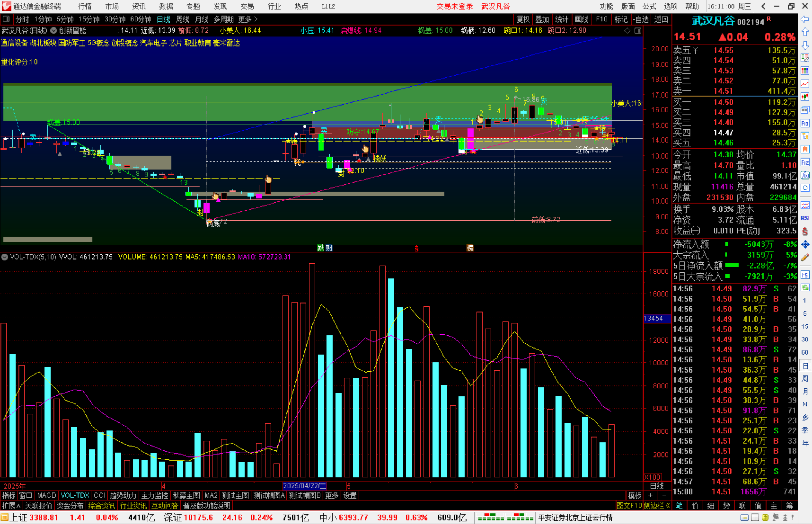Open the 交易 menu
812x524 pixels.
pos(247,6)
